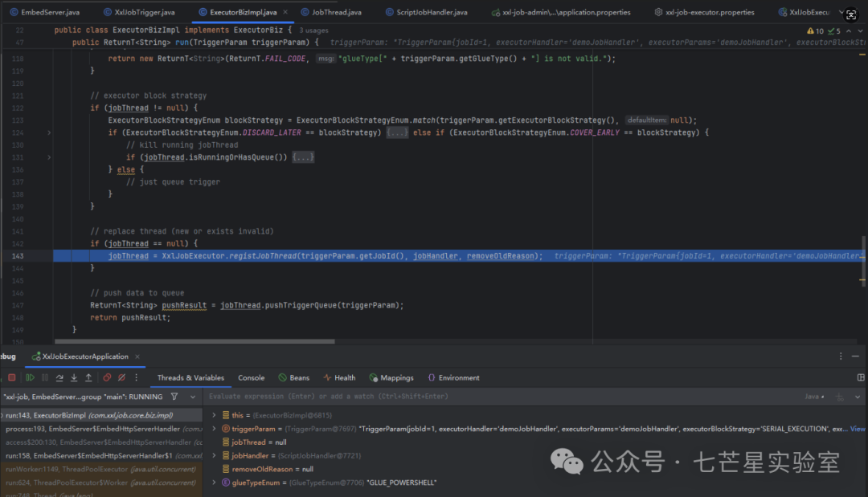Screen dimensions: 868x497
Task: Select frame access$200:130 EmbedHttpServerHandler
Action: [101, 442]
